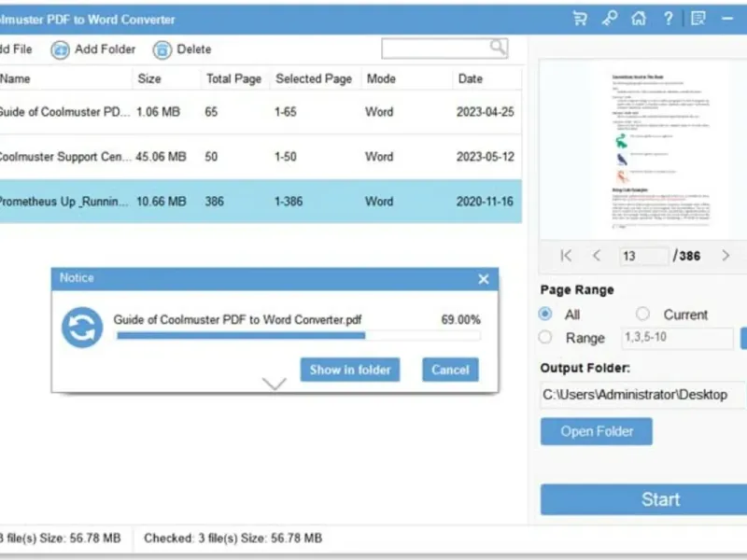Click the Checked: 3 file(s) status text
The width and height of the screenshot is (747, 560).
coord(233,539)
